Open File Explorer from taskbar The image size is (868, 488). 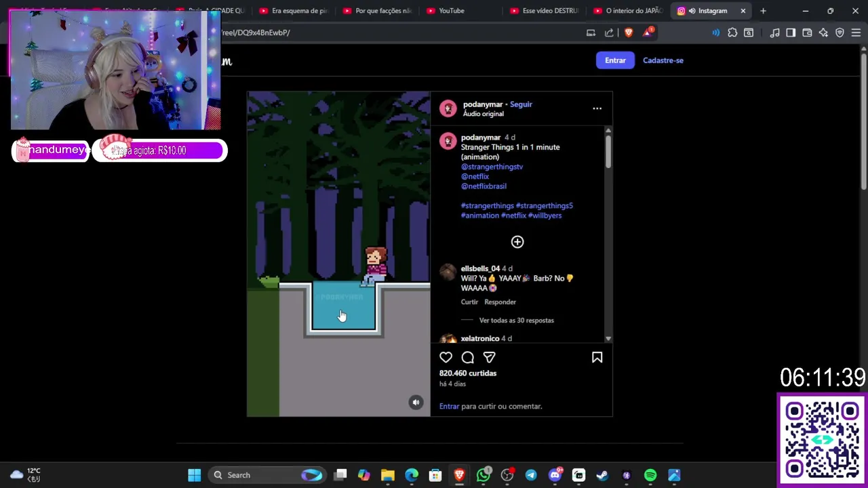(388, 475)
